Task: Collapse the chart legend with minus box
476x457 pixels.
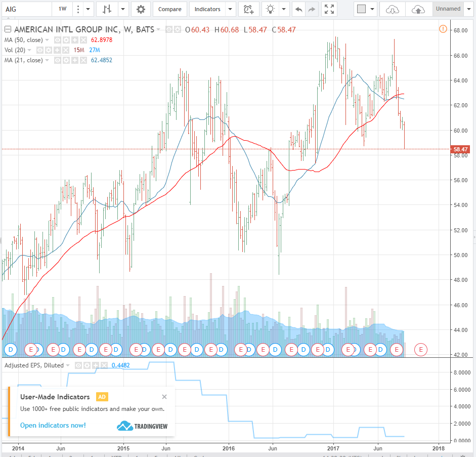Action: click(8, 29)
